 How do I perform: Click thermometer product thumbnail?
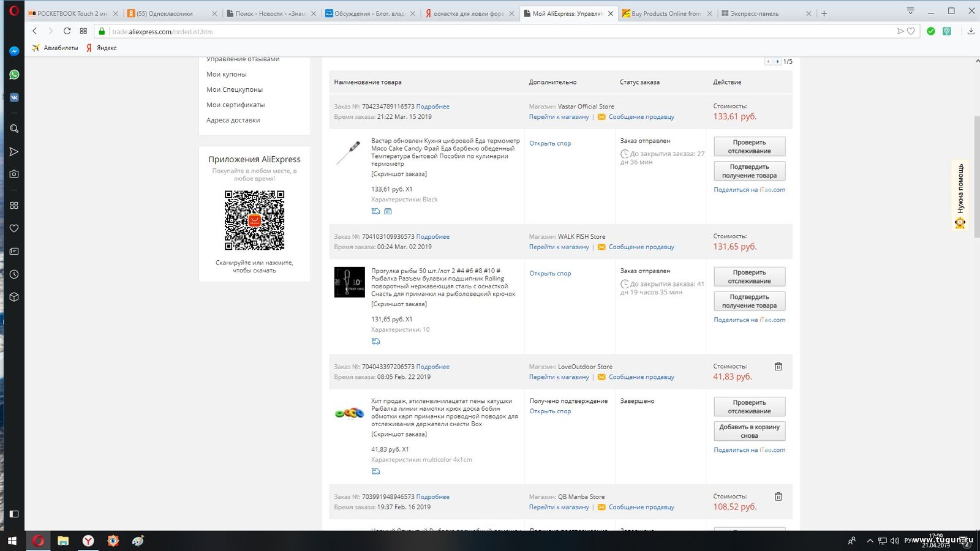[349, 152]
